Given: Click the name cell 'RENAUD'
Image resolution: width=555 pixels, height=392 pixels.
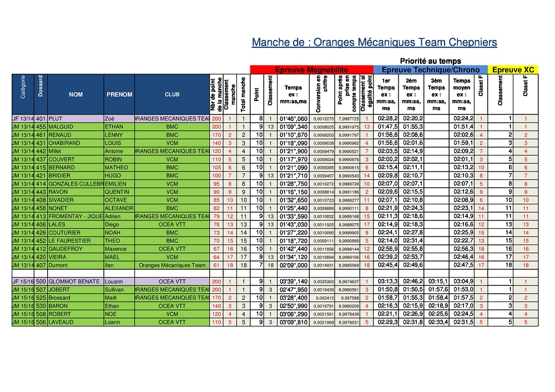Looking at the screenshot, I should 75,135.
